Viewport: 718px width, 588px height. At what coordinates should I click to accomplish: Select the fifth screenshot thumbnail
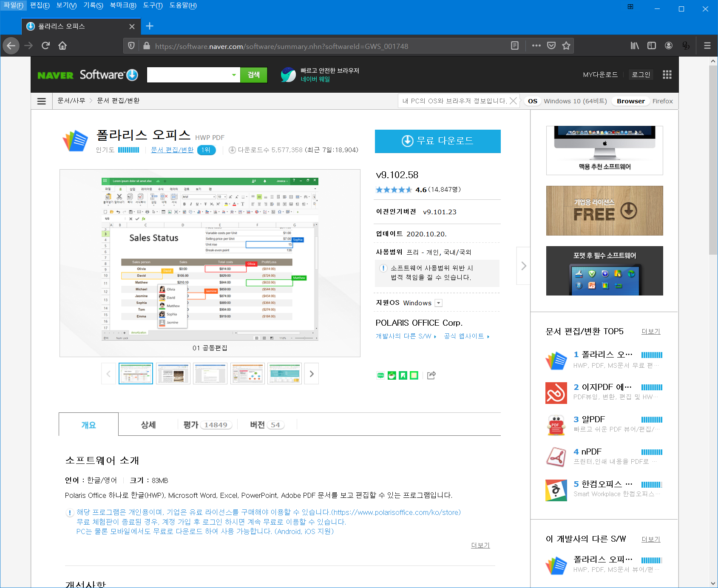click(x=284, y=374)
